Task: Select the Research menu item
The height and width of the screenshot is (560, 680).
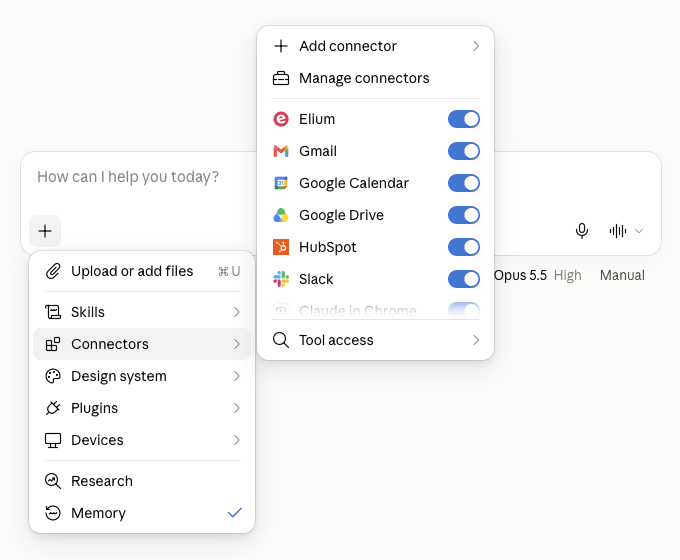Action: point(142,481)
